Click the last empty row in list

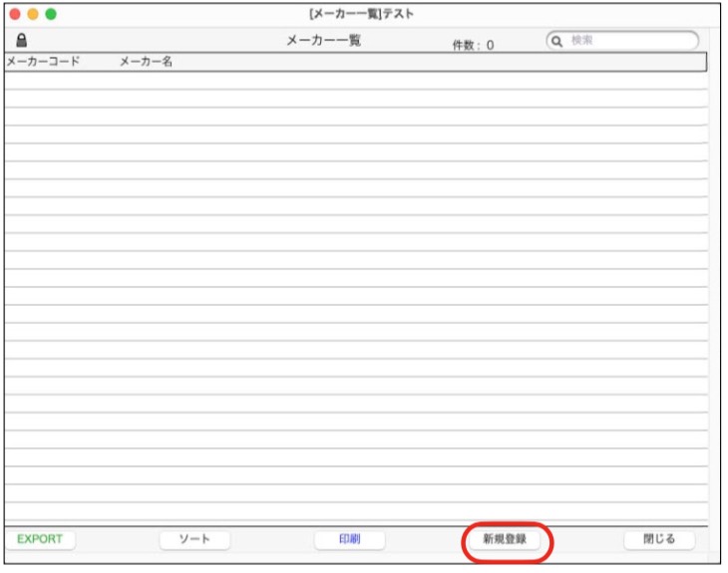pos(355,512)
